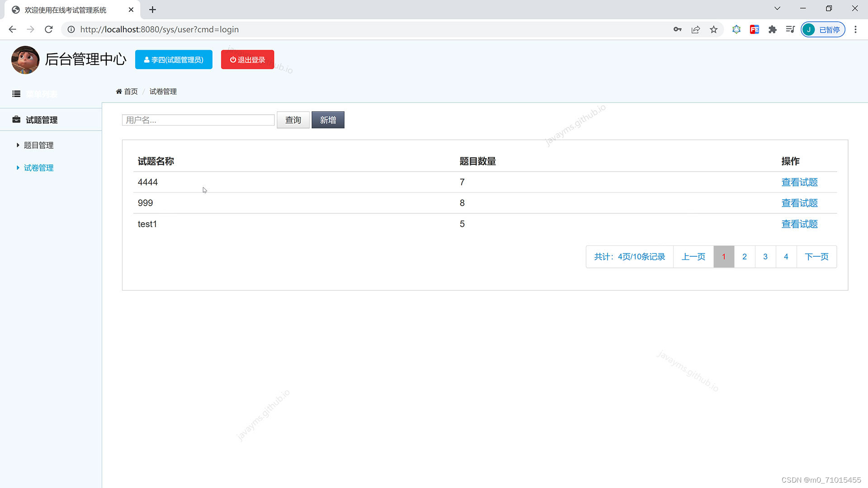The width and height of the screenshot is (868, 488).
Task: Click the 退出登录 button
Action: point(247,59)
